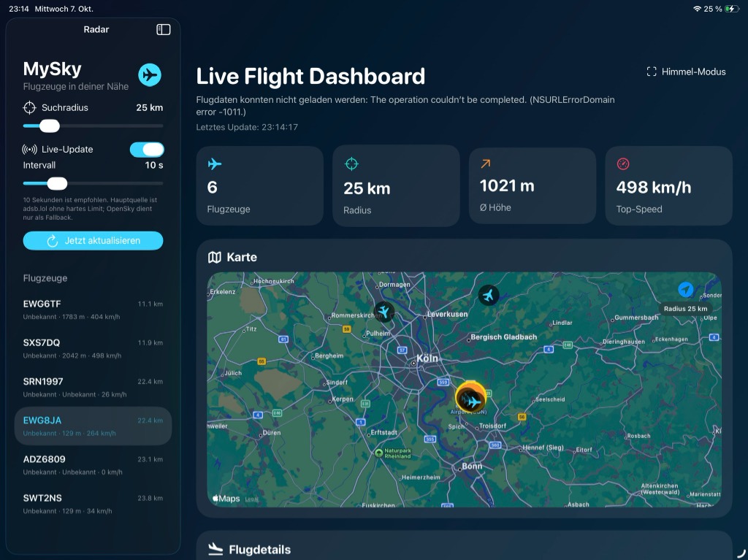Click the Apple Maps logo on map

click(x=226, y=499)
